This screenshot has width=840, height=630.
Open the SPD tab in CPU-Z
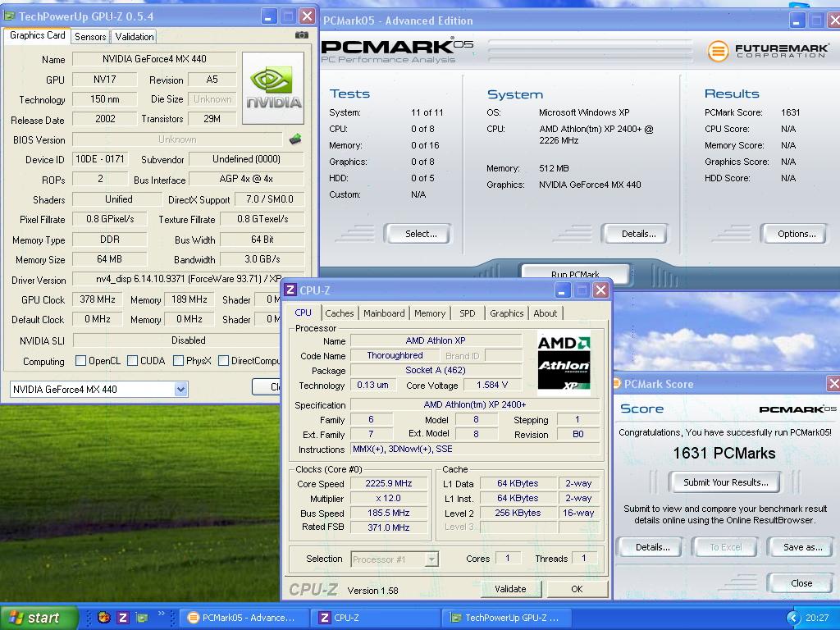[x=467, y=313]
